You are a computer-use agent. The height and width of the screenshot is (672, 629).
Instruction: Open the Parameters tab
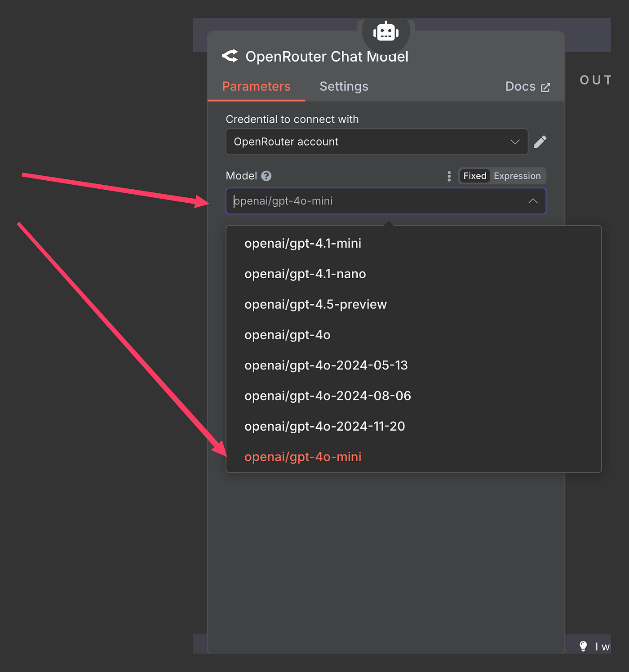256,86
